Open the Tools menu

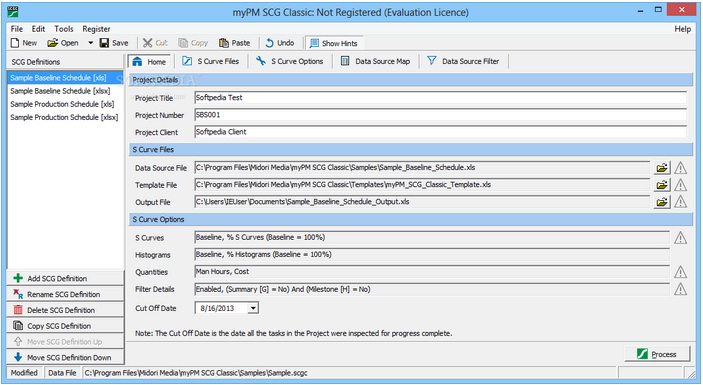click(64, 29)
